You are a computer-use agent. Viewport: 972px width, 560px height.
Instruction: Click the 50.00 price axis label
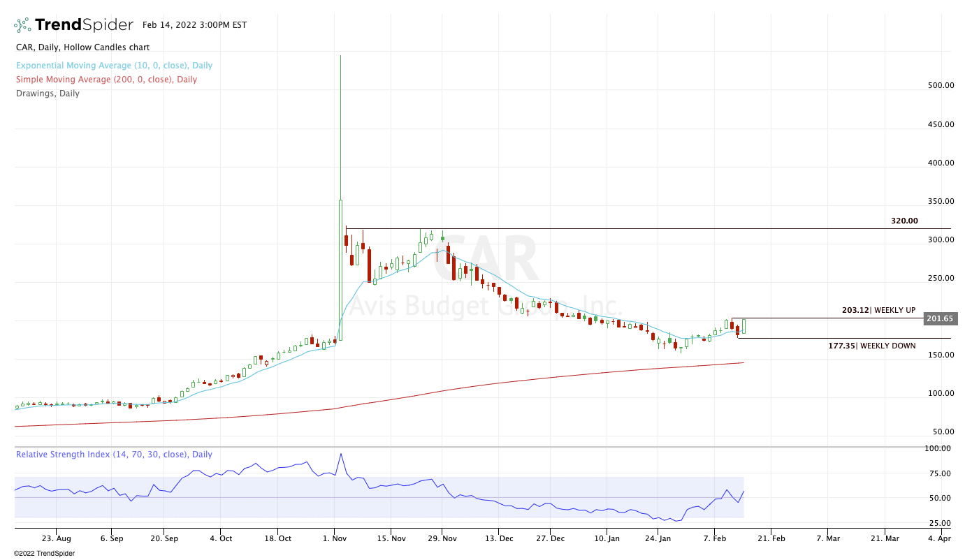[x=943, y=432]
